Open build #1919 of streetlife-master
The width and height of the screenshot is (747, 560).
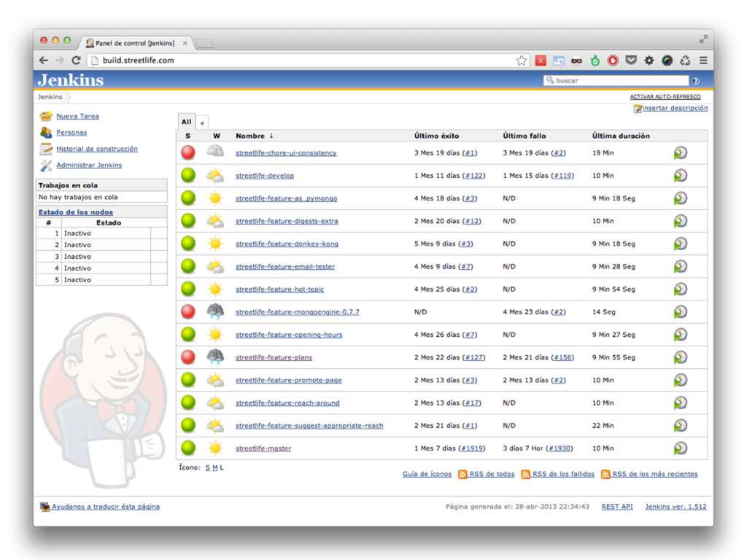point(472,448)
